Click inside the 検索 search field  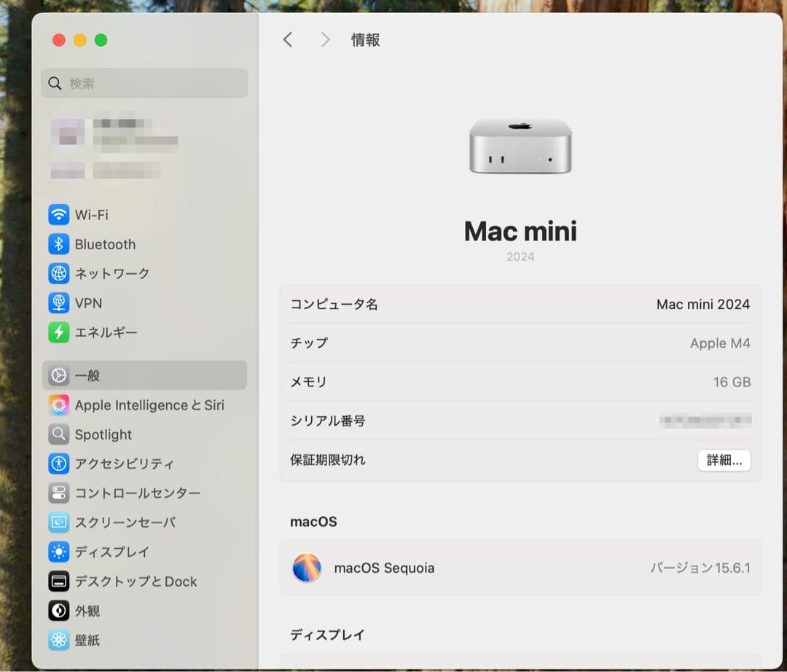point(144,83)
